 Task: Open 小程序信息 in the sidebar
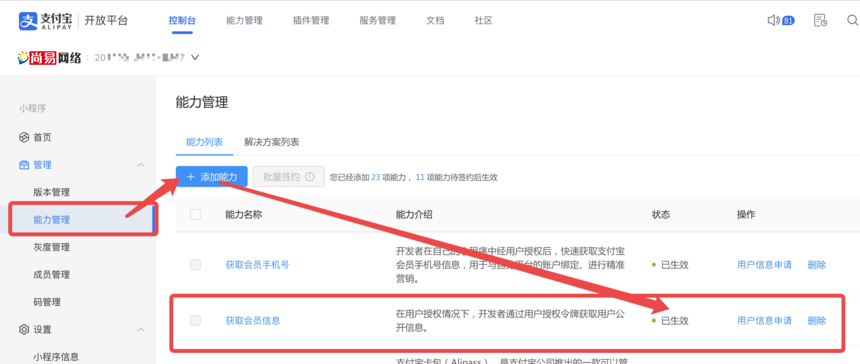[56, 357]
